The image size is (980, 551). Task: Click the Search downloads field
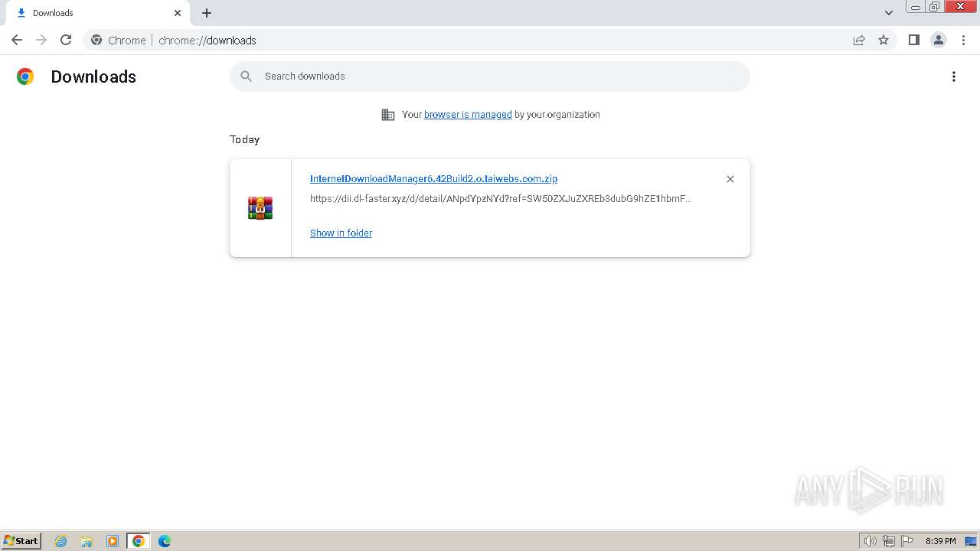coord(490,77)
